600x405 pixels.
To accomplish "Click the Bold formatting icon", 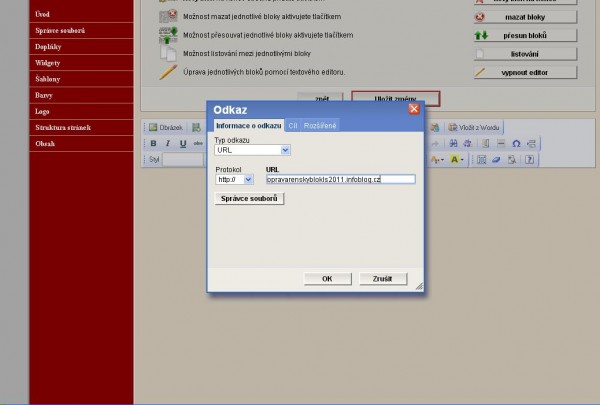I will 153,144.
